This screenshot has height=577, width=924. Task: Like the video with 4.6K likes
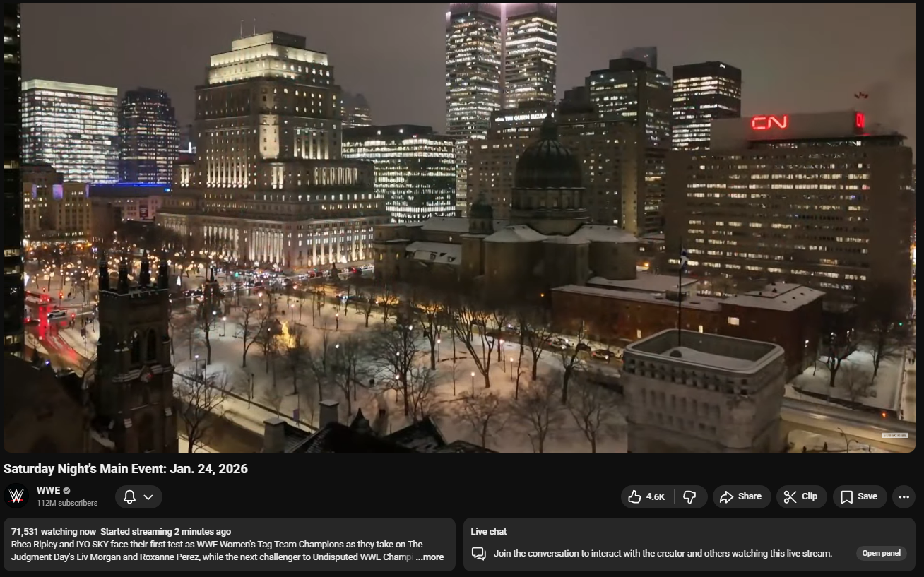646,496
